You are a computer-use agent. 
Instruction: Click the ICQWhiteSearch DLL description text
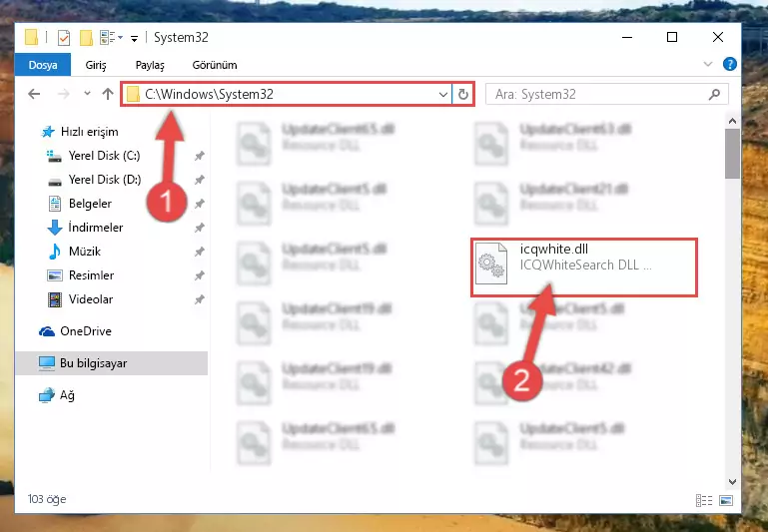[586, 265]
